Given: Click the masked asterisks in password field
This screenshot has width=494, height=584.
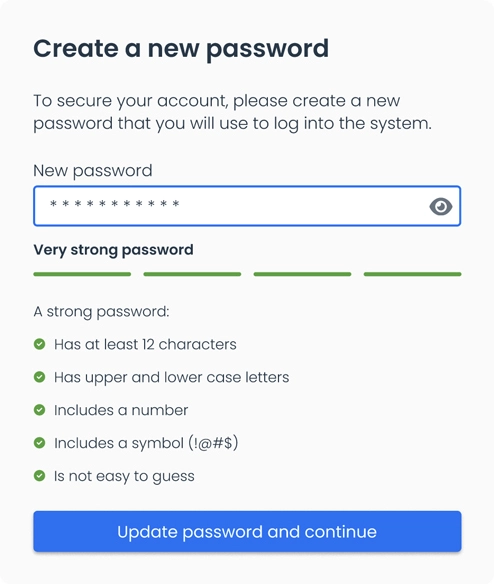Looking at the screenshot, I should point(114,204).
